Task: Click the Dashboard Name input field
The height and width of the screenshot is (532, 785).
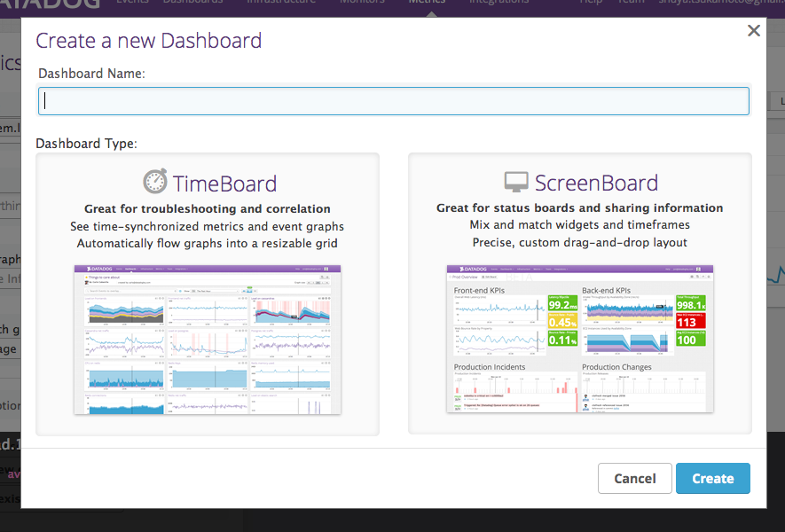Action: click(392, 100)
